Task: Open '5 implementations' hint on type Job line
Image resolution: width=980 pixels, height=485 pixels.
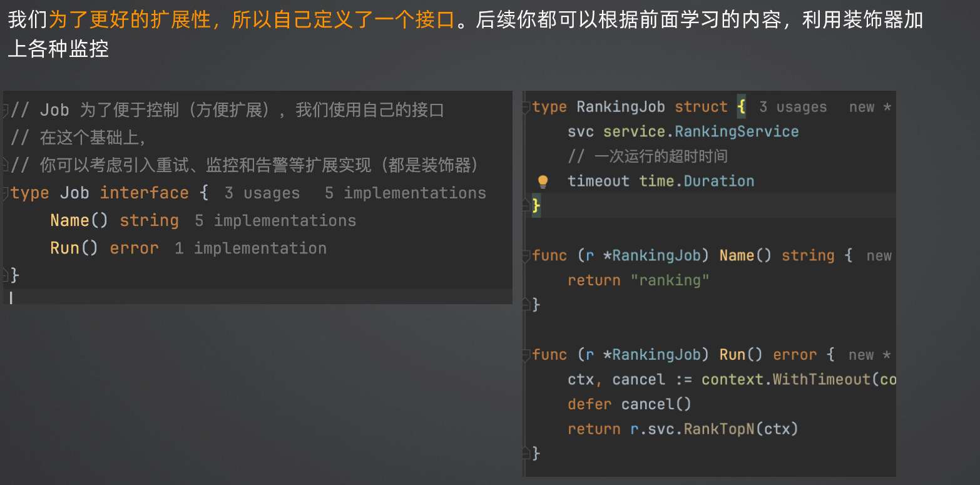Action: (405, 193)
